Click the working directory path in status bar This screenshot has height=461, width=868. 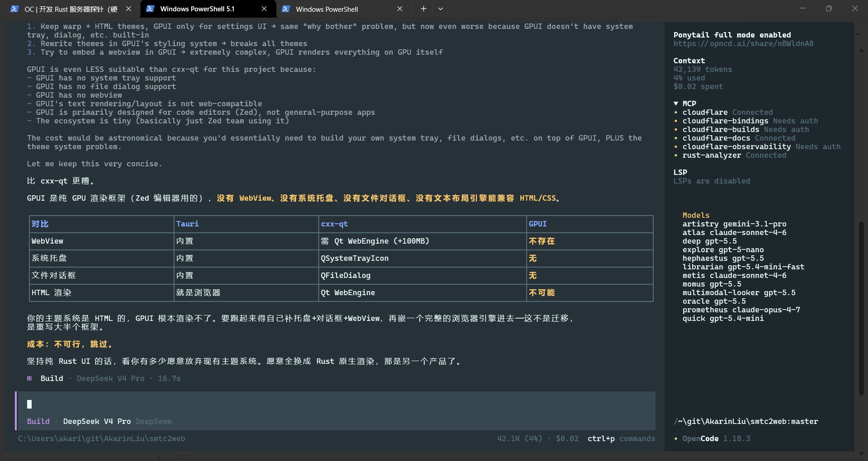coord(101,439)
